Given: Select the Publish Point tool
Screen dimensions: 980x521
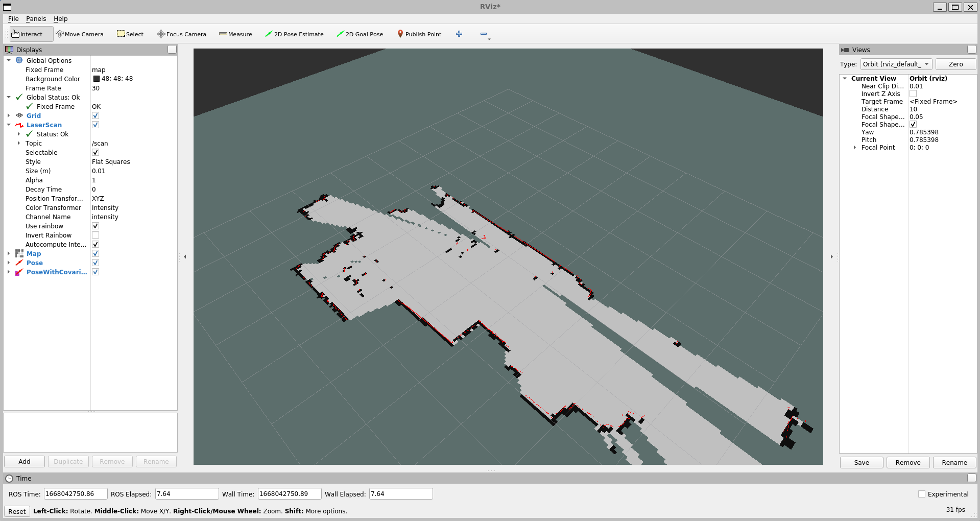Looking at the screenshot, I should 419,34.
